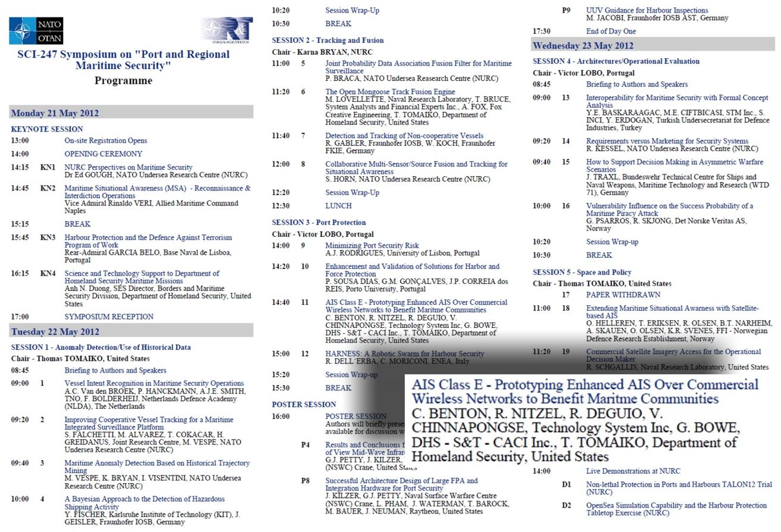The image size is (781, 532).
Task: Click the PAPER WITHDRAWN entry
Action: (x=623, y=295)
